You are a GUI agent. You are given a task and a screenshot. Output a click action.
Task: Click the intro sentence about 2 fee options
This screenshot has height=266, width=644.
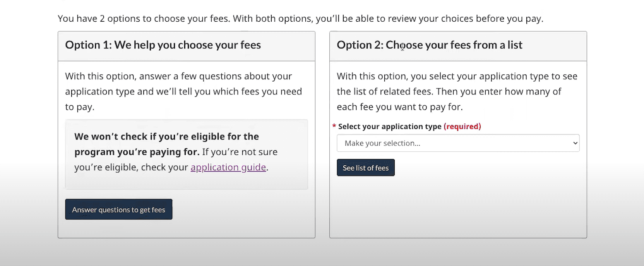point(300,18)
